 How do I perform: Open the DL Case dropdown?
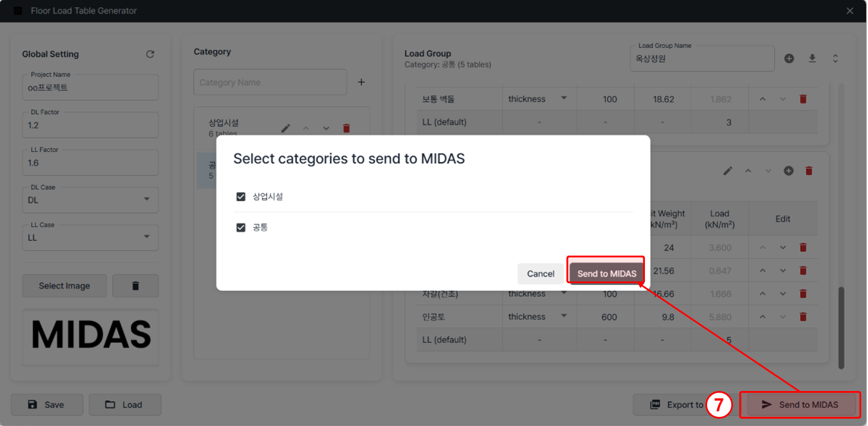[x=90, y=200]
